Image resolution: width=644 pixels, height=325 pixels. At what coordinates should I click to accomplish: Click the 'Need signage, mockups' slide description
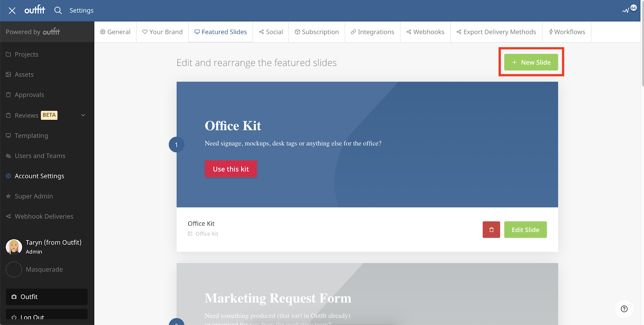point(293,144)
